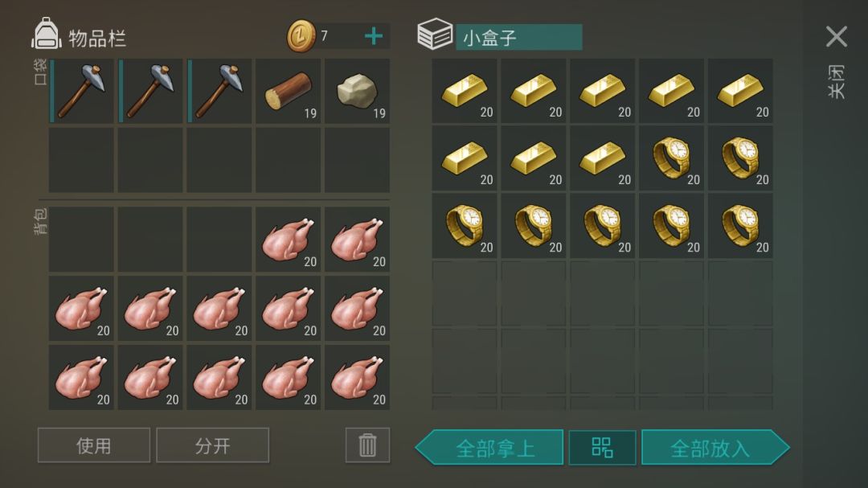Select first raw turkey in backpack
The width and height of the screenshot is (868, 488).
288,240
